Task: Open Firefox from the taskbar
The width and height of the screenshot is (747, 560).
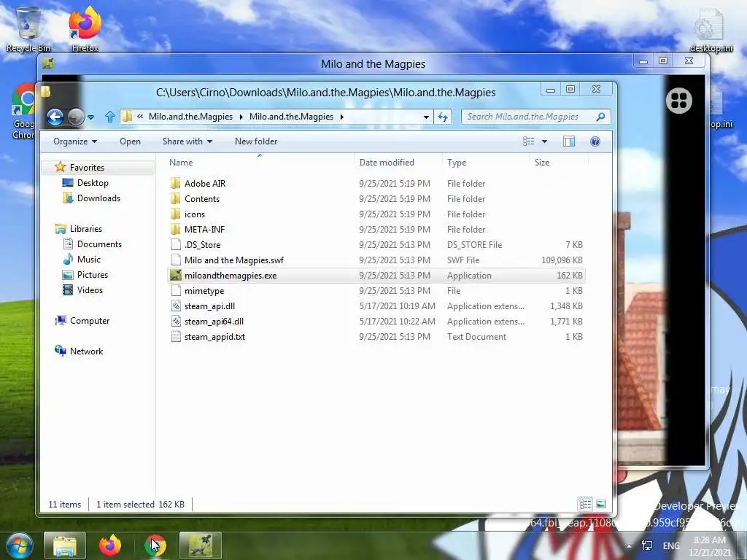Action: coord(110,545)
